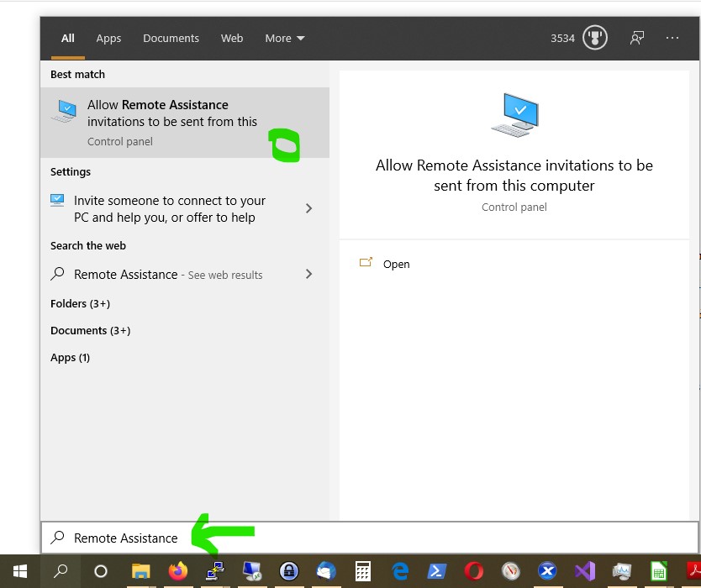Click the taskbar search magnifier icon
This screenshot has width=701, height=588.
[61, 570]
